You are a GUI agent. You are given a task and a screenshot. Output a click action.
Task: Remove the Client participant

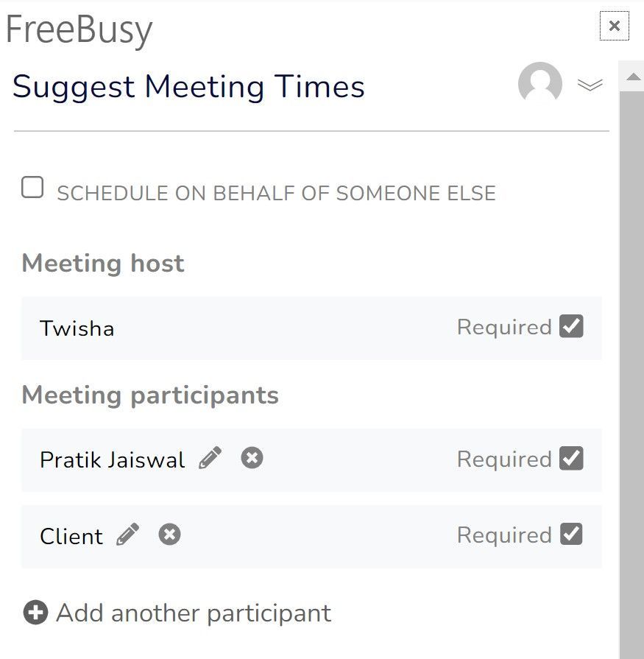170,535
